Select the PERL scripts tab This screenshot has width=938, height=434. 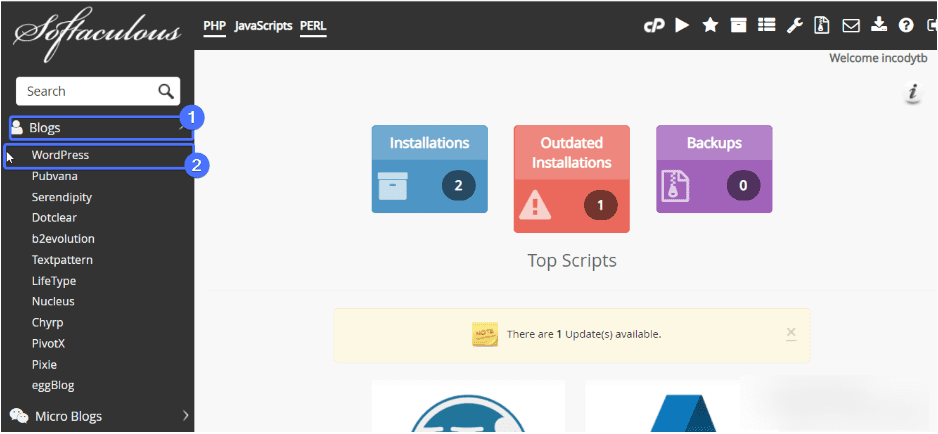[x=313, y=26]
